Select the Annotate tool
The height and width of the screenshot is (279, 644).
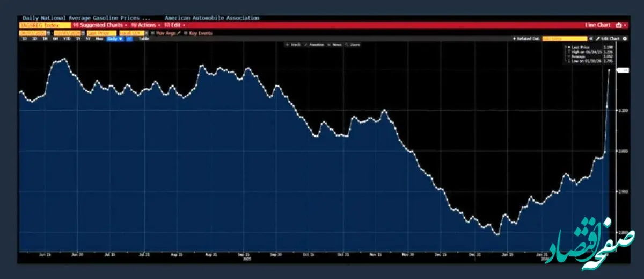pos(306,45)
